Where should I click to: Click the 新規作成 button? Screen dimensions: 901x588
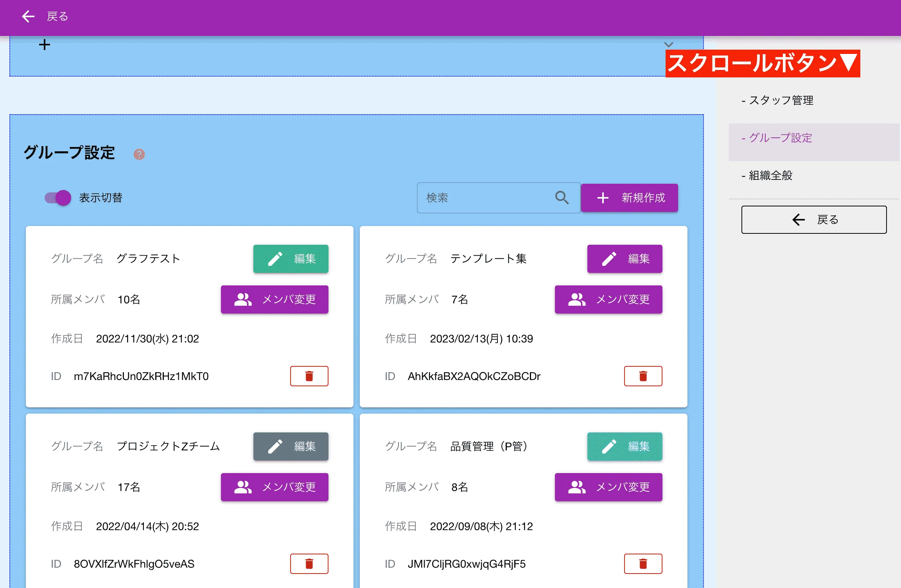(x=630, y=198)
